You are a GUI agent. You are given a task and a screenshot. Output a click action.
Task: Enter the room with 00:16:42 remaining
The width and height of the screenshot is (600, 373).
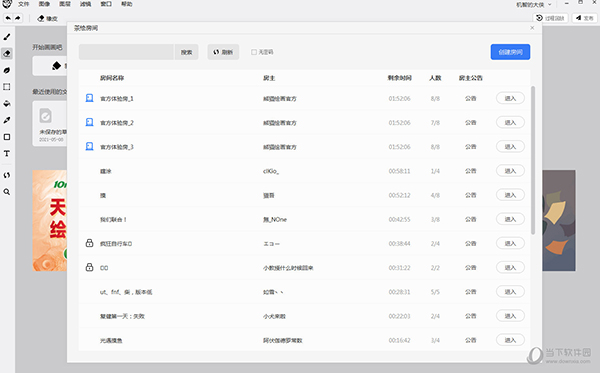(510, 340)
